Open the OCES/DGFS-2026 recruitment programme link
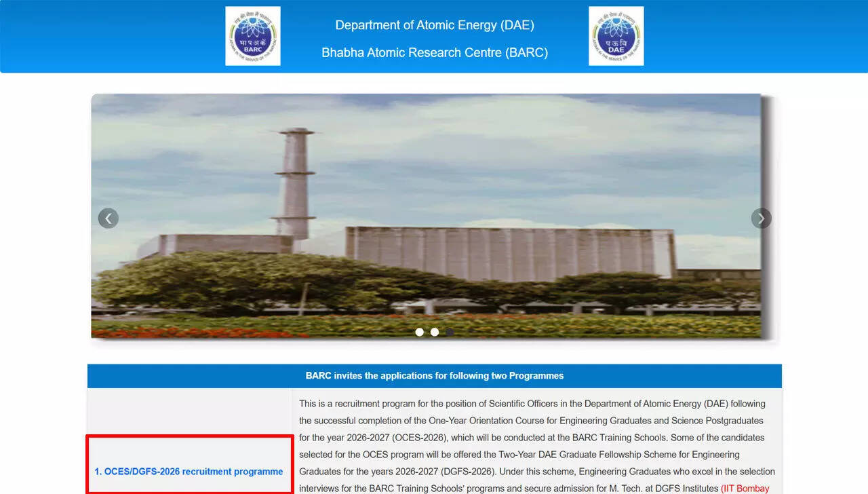Screen dimensions: 868x494 coord(189,472)
